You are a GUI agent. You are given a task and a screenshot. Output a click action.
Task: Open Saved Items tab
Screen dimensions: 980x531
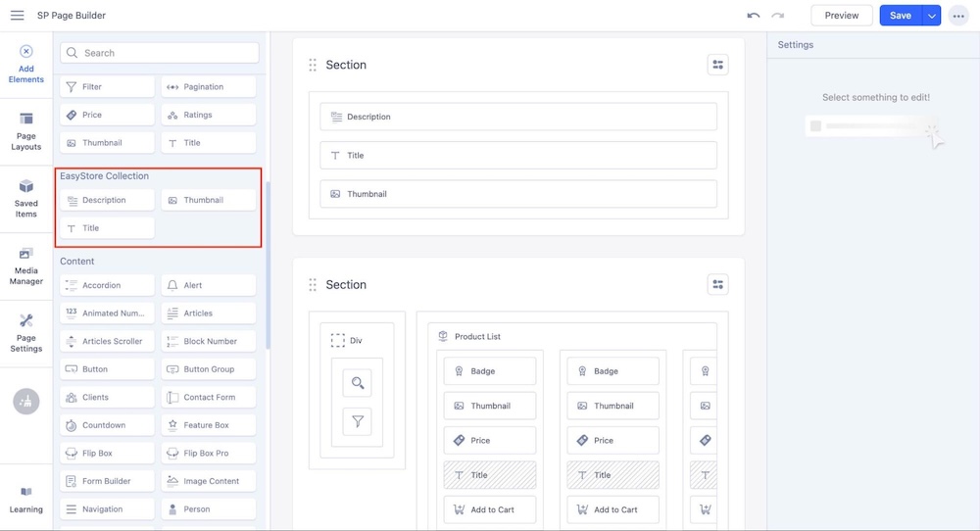26,199
